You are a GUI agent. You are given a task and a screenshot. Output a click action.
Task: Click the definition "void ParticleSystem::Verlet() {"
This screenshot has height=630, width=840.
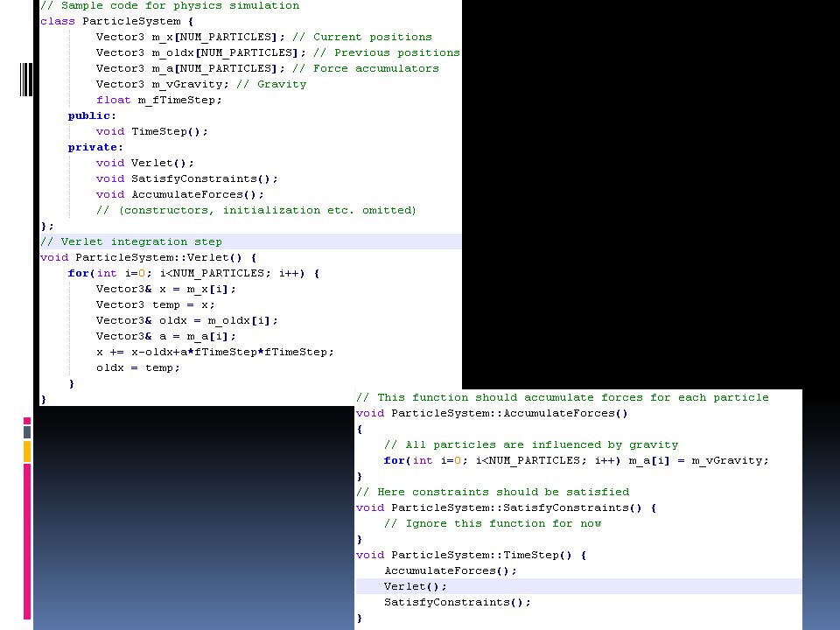[149, 257]
